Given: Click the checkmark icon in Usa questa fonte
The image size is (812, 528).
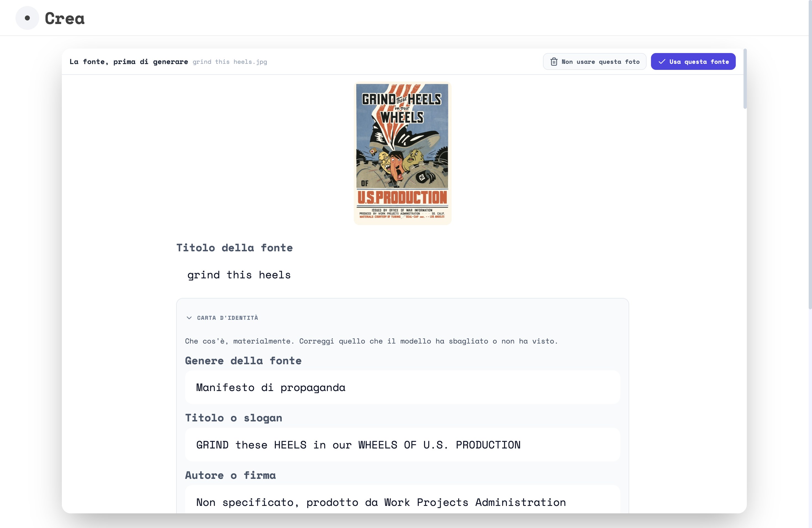Looking at the screenshot, I should click(x=662, y=62).
